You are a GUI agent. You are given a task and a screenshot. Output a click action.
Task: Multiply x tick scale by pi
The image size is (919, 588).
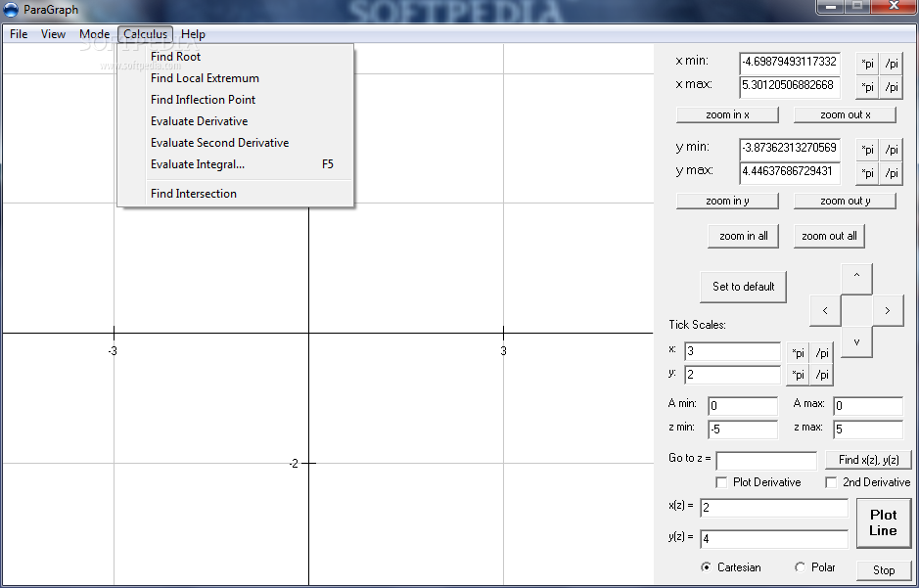tap(798, 353)
